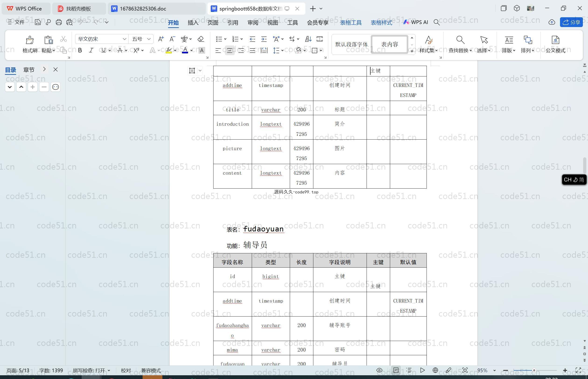Click the official document mode icon
588x379 pixels.
[x=556, y=40]
